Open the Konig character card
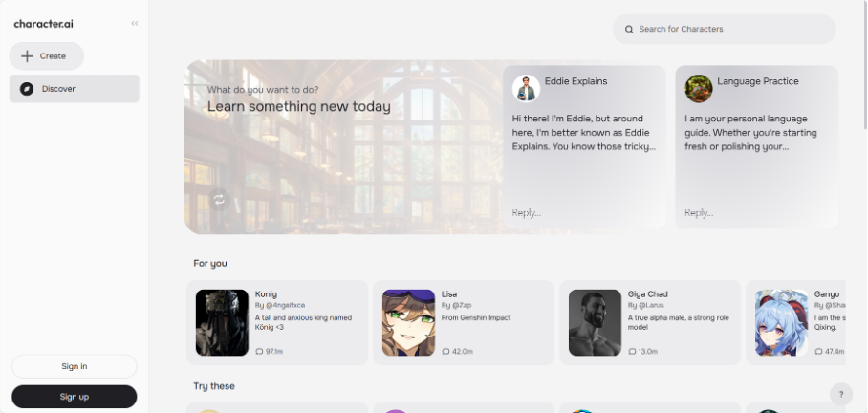The image size is (868, 413). (277, 323)
